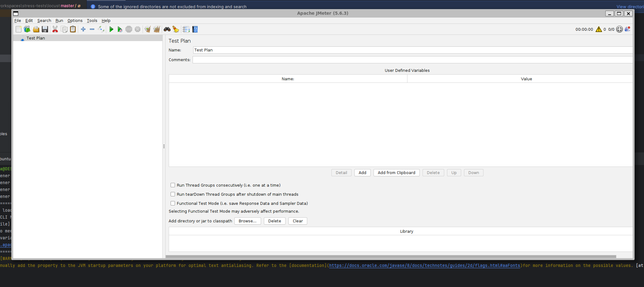Screen dimensions: 644x287
Task: Reset search with yellow broom icon
Action: coord(176,29)
